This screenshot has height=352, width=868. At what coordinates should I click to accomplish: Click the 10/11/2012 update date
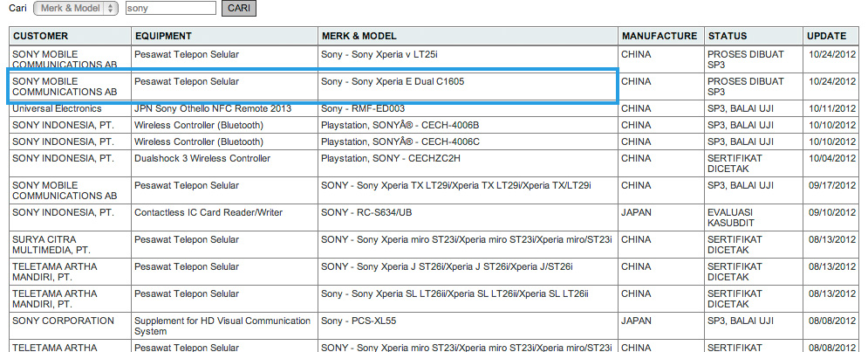click(x=832, y=108)
